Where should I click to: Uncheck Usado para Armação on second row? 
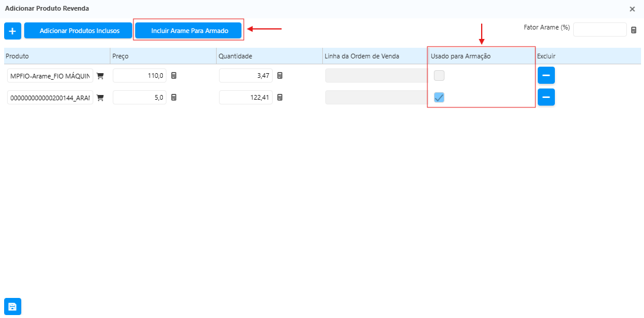[x=439, y=97]
